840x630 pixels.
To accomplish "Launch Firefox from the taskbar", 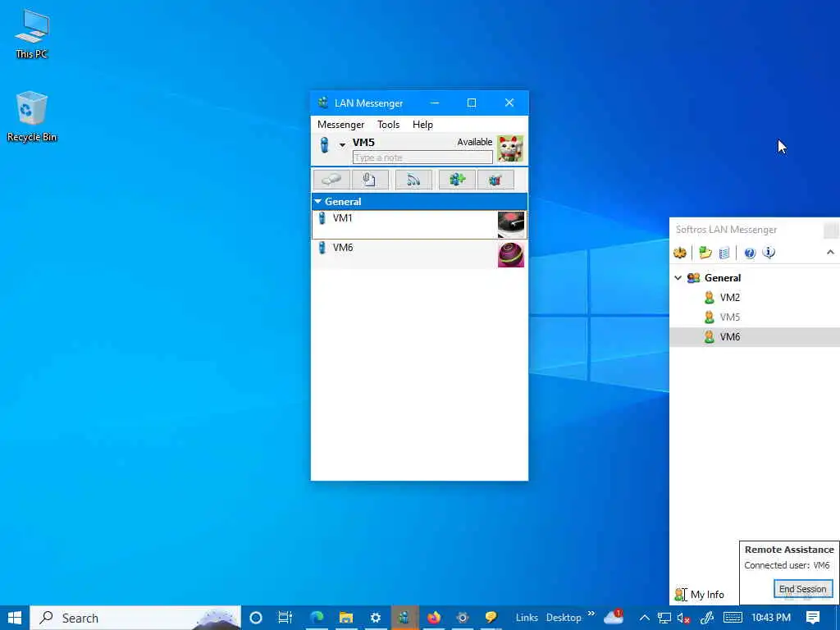I will click(433, 618).
